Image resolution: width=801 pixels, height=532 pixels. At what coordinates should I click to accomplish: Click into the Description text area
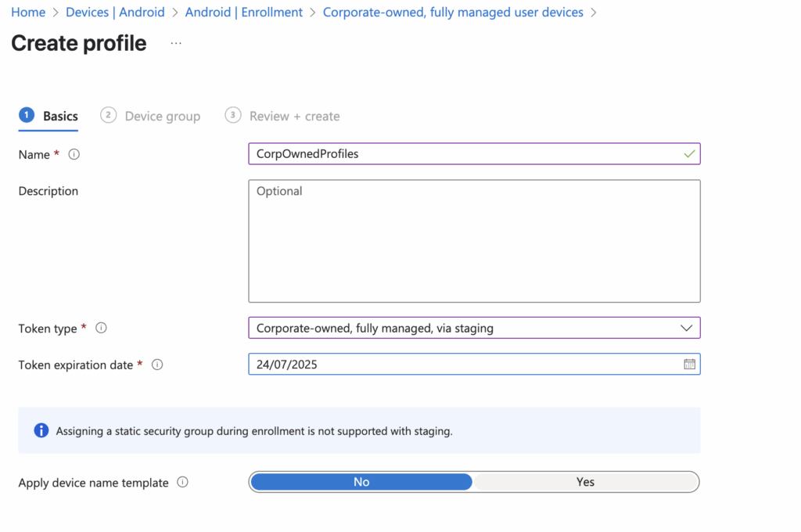[474, 241]
